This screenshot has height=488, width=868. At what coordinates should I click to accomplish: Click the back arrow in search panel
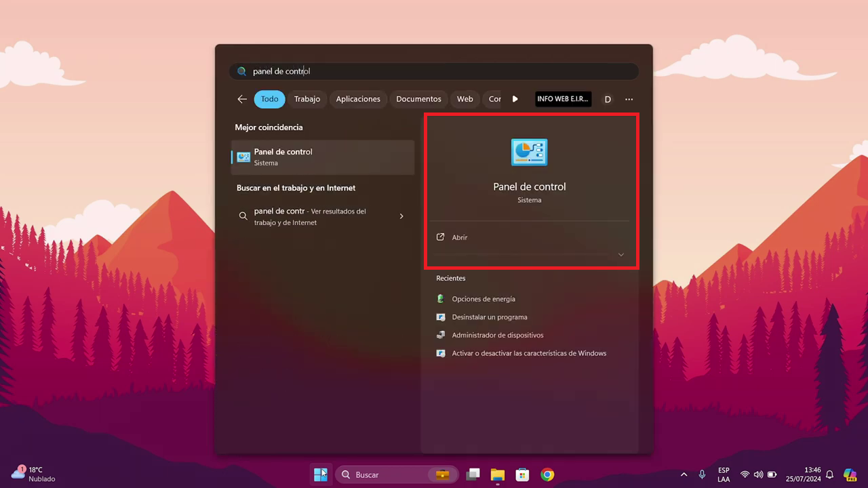(242, 99)
